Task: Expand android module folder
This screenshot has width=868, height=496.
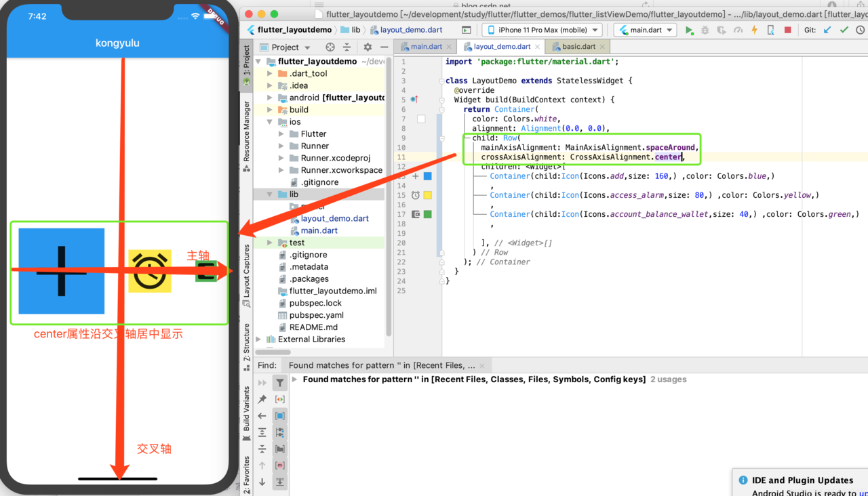Action: point(271,98)
